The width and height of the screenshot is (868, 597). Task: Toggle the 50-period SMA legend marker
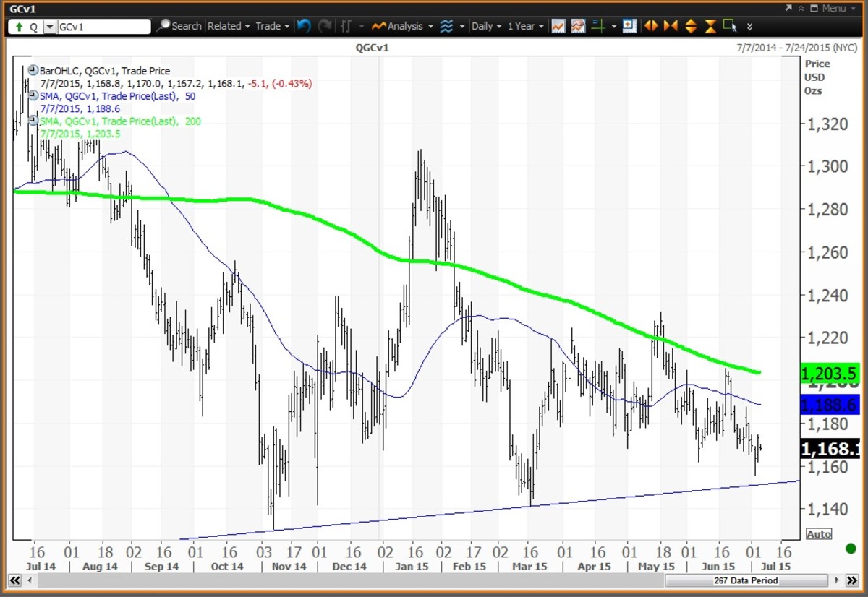point(34,96)
